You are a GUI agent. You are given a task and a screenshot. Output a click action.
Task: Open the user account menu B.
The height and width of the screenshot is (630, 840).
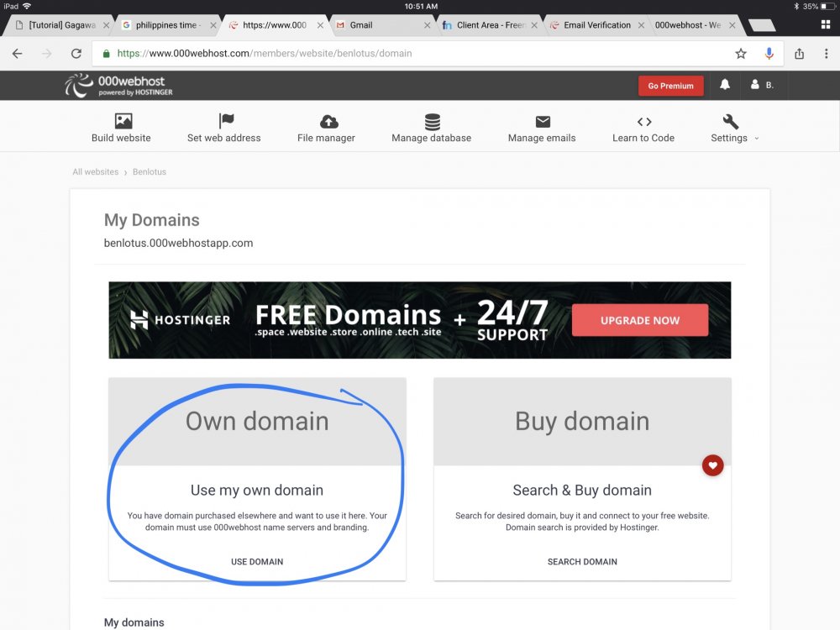coord(763,85)
